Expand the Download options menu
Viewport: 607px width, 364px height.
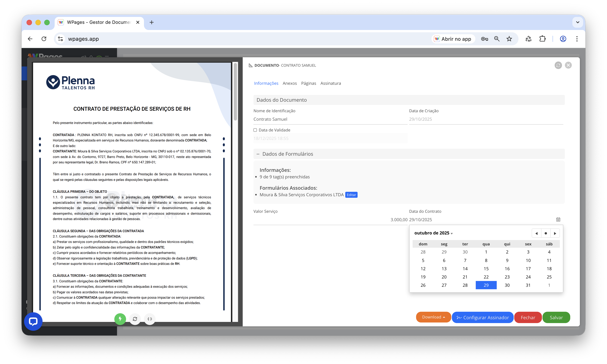433,317
